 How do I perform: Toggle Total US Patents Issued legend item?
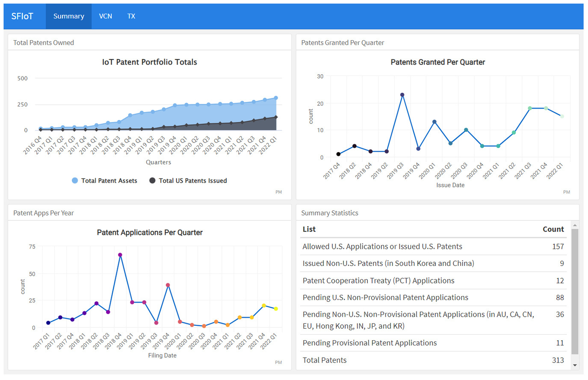[192, 181]
